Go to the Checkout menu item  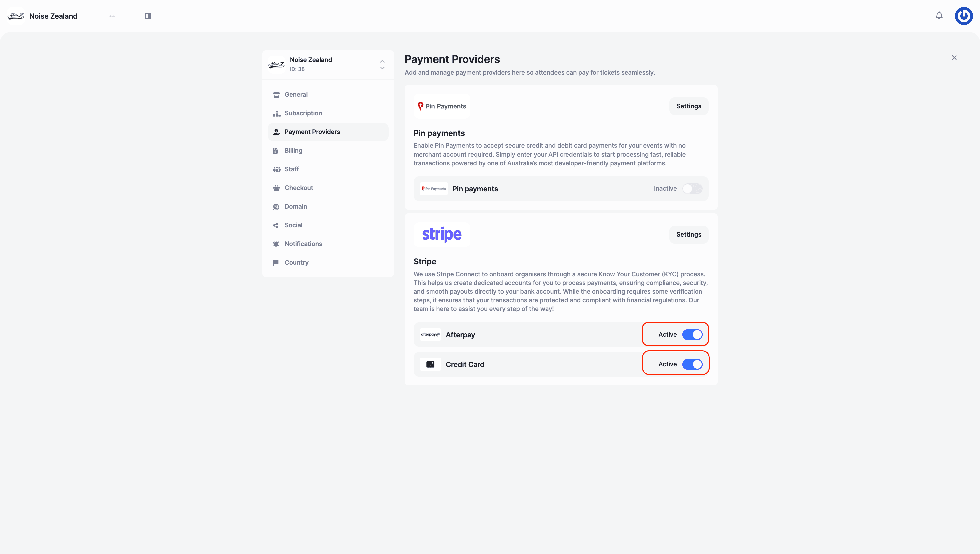coord(299,188)
